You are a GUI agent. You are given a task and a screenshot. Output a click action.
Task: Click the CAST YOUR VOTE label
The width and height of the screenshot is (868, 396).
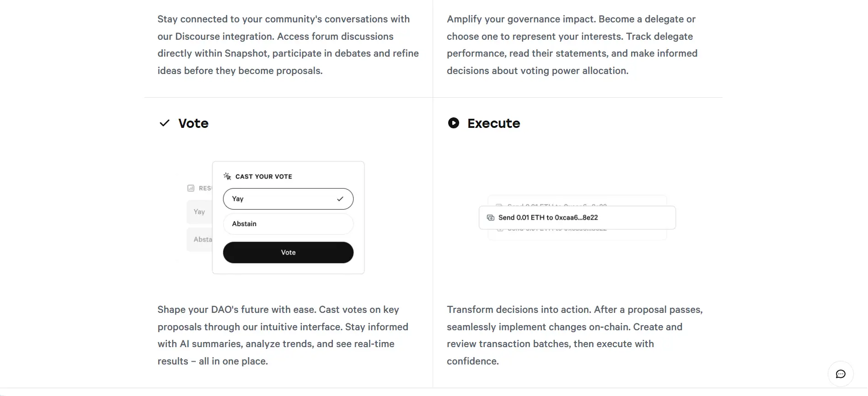[x=263, y=177]
